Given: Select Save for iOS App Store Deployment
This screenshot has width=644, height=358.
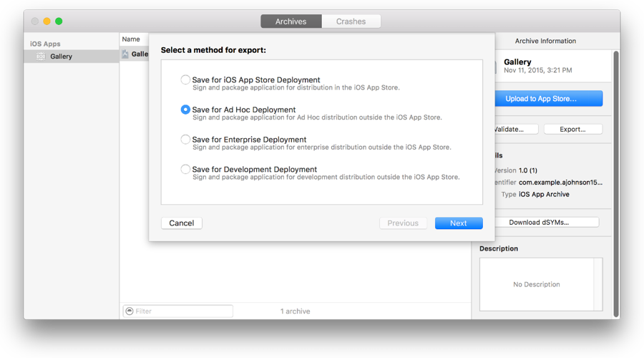Looking at the screenshot, I should [x=186, y=80].
